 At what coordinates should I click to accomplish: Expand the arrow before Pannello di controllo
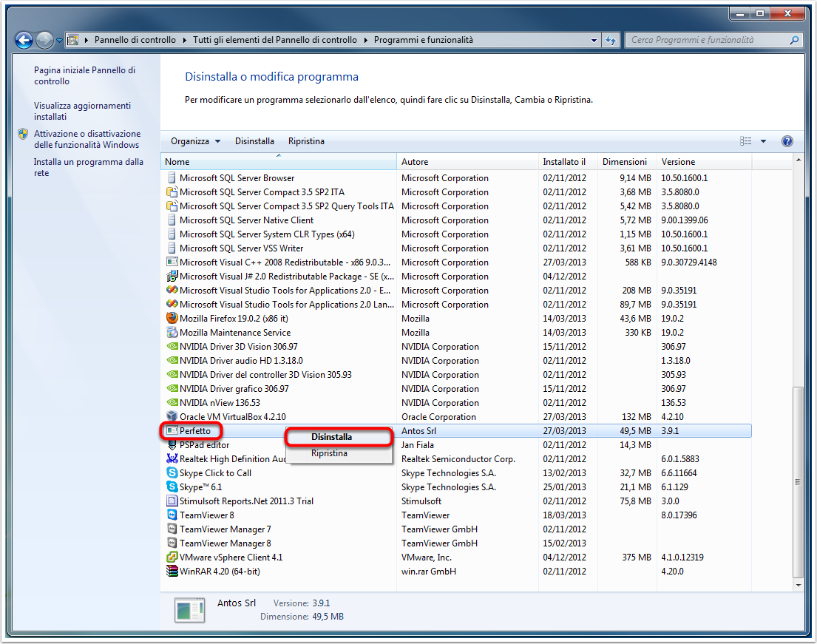[86, 40]
